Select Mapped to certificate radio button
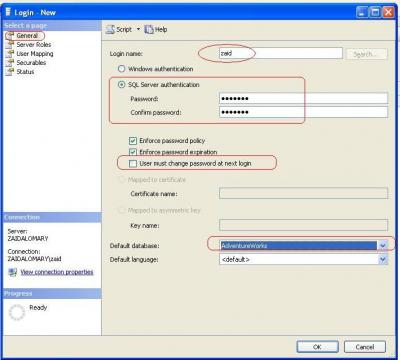The width and height of the screenshot is (400, 360). (x=122, y=180)
